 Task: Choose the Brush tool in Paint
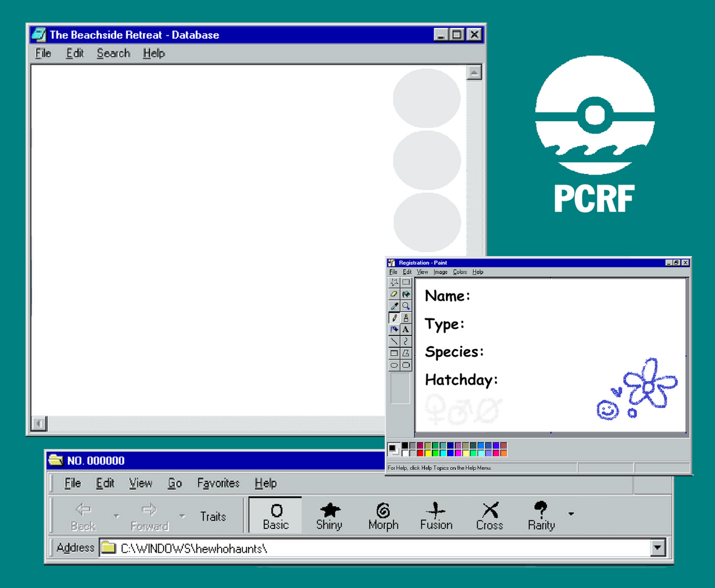(406, 318)
